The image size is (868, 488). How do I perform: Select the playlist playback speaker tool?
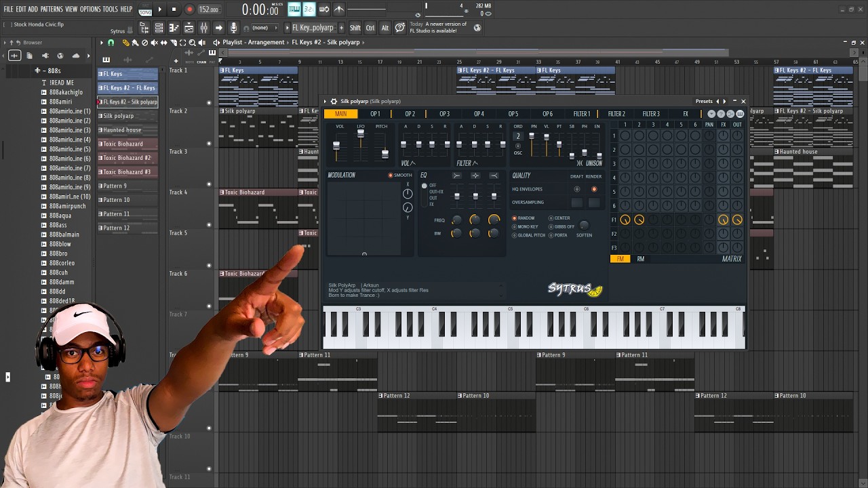(x=201, y=43)
